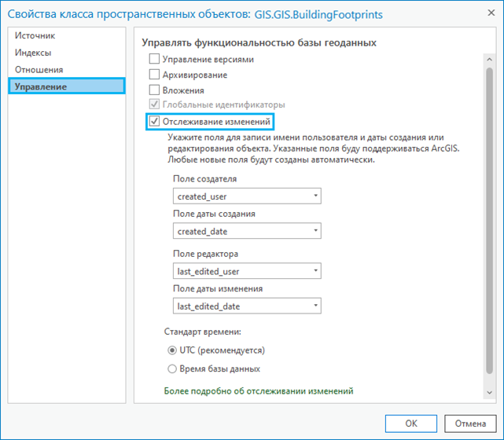Go to the Управление tab

pos(41,86)
